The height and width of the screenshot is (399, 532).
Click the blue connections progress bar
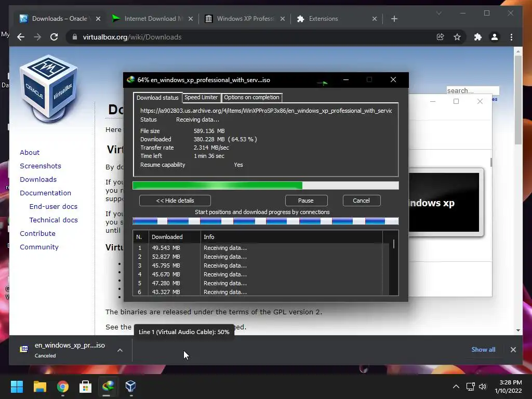tap(265, 221)
